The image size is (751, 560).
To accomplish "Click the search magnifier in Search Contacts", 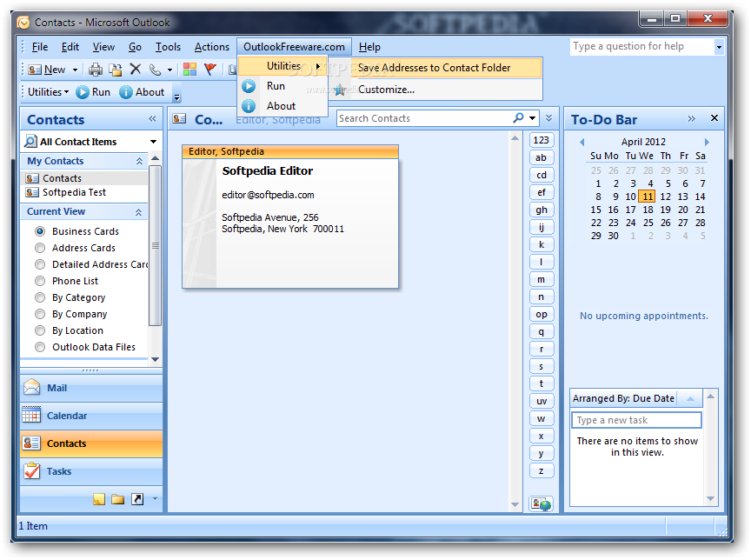I will click(518, 118).
